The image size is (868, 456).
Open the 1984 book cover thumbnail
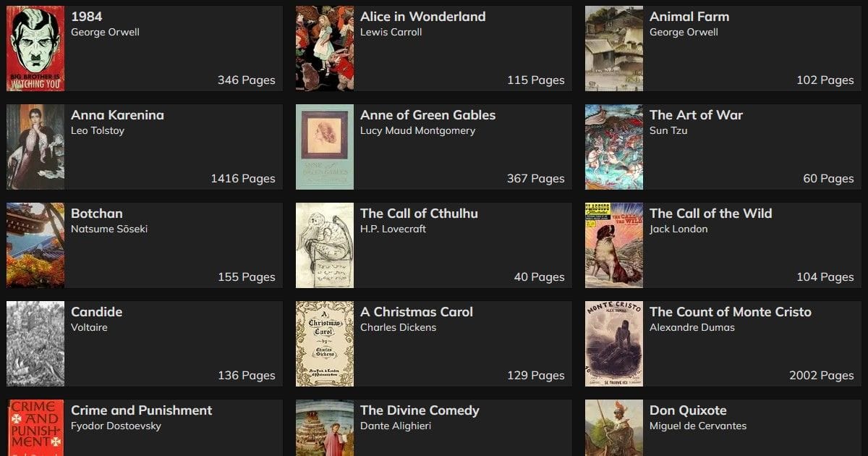[35, 48]
